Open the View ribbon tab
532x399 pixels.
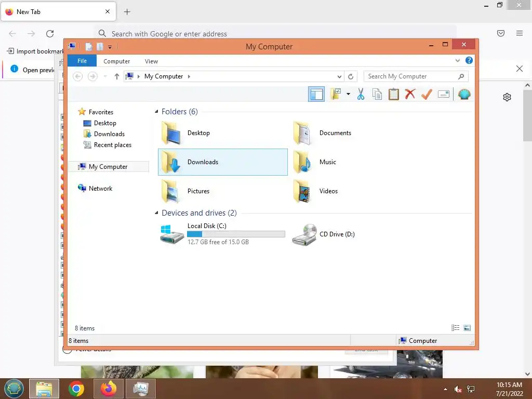151,61
